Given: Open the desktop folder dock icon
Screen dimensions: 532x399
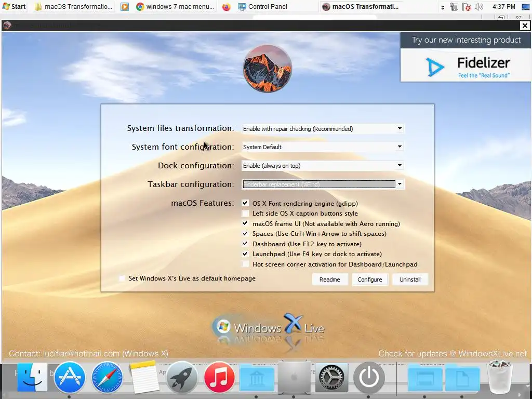Looking at the screenshot, I should click(x=425, y=378).
